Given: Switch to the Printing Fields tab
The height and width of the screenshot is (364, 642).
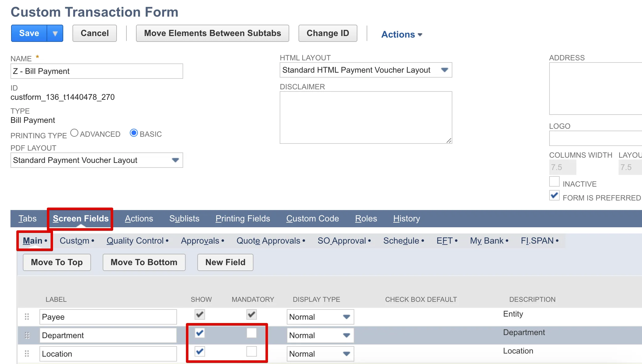Looking at the screenshot, I should [x=243, y=219].
